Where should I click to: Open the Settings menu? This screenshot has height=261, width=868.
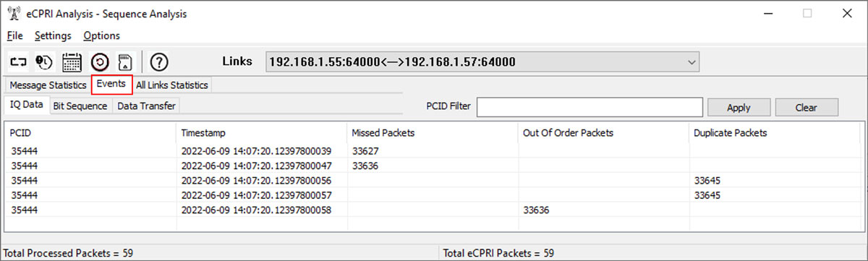click(53, 35)
